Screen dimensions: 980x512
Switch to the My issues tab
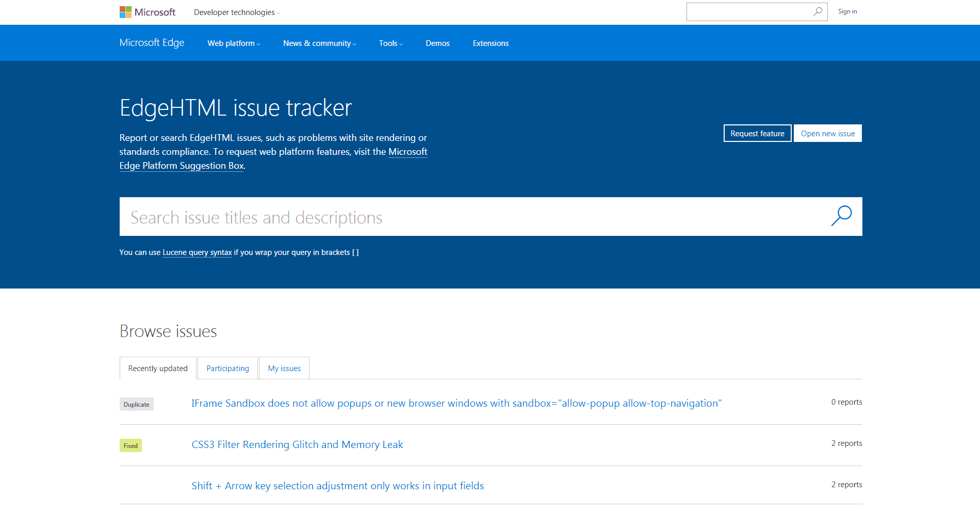pyautogui.click(x=284, y=369)
